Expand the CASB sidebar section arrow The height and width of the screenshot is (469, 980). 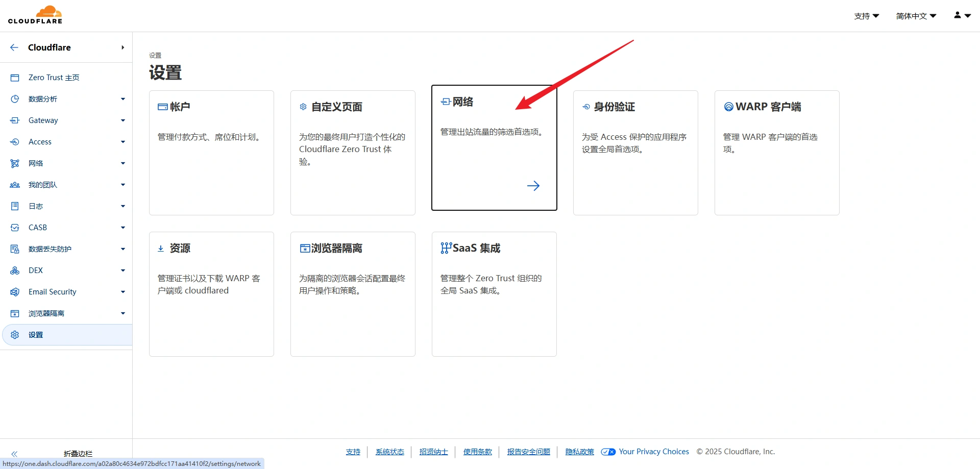[123, 228]
